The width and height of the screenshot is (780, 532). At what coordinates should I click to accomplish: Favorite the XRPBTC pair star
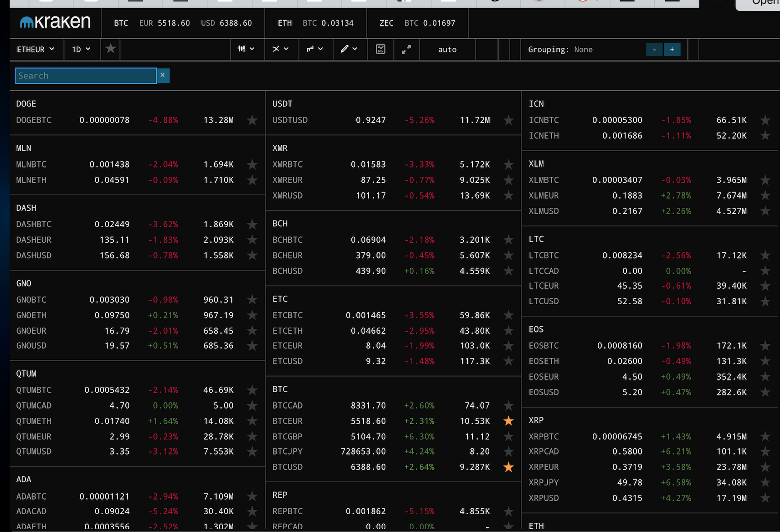(x=765, y=436)
